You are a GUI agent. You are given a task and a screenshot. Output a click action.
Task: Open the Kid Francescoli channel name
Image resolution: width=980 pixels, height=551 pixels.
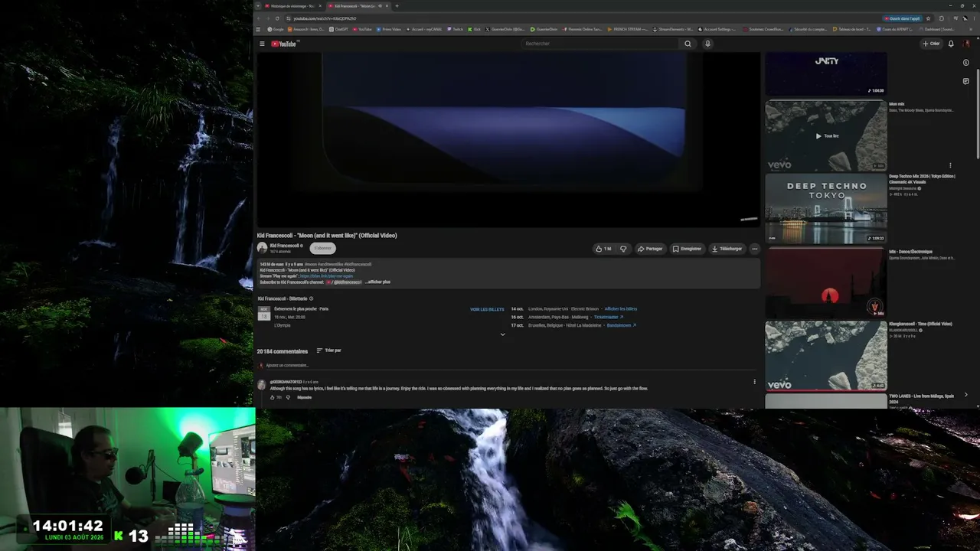pos(285,246)
